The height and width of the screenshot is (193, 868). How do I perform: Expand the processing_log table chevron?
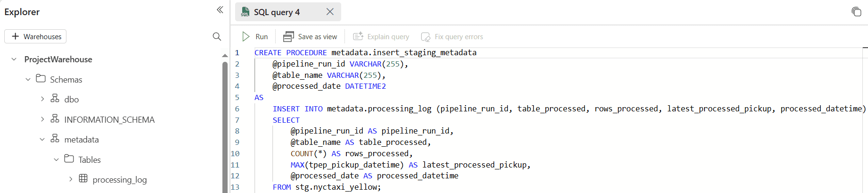click(x=71, y=179)
